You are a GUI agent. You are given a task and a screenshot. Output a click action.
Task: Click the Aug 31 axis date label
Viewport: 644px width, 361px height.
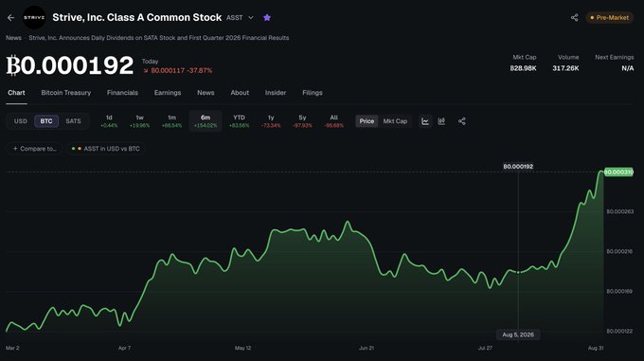[x=596, y=348]
